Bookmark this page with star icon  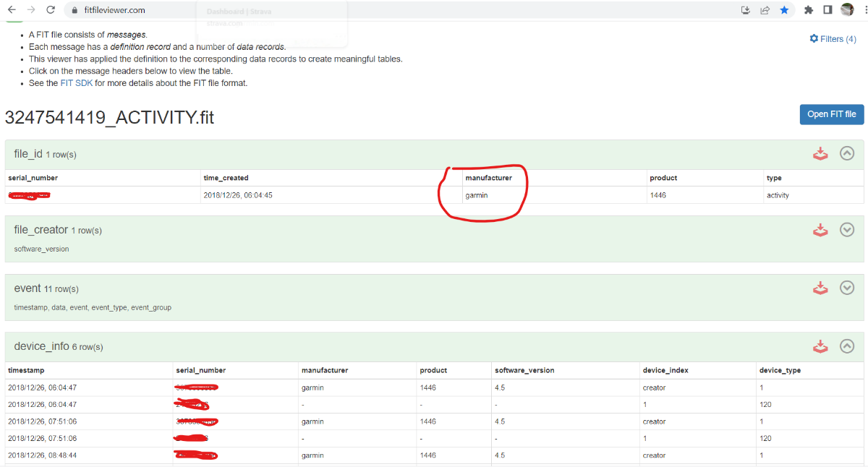point(784,10)
